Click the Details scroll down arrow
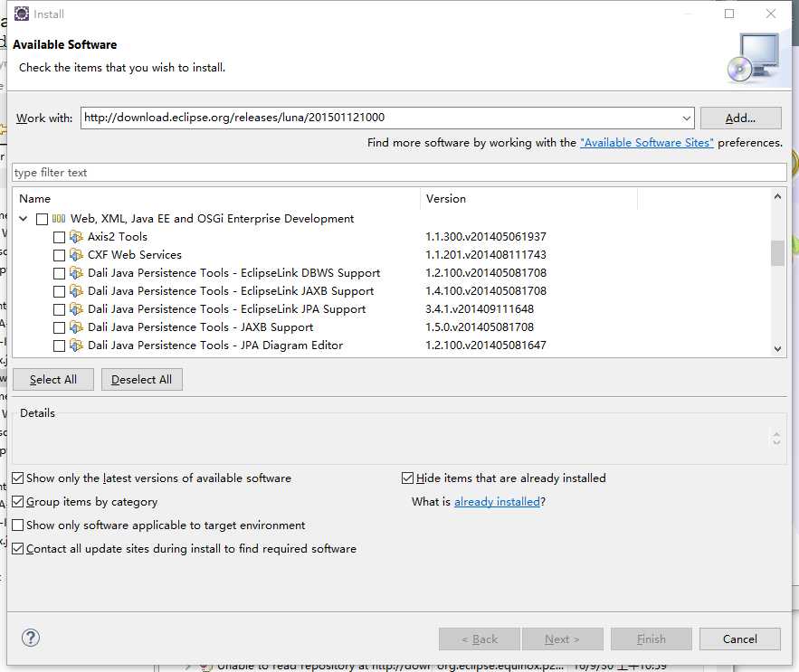799x672 pixels. tap(776, 441)
